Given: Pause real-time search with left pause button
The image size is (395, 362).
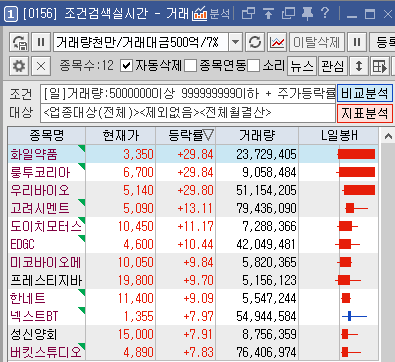Looking at the screenshot, I should tap(41, 42).
